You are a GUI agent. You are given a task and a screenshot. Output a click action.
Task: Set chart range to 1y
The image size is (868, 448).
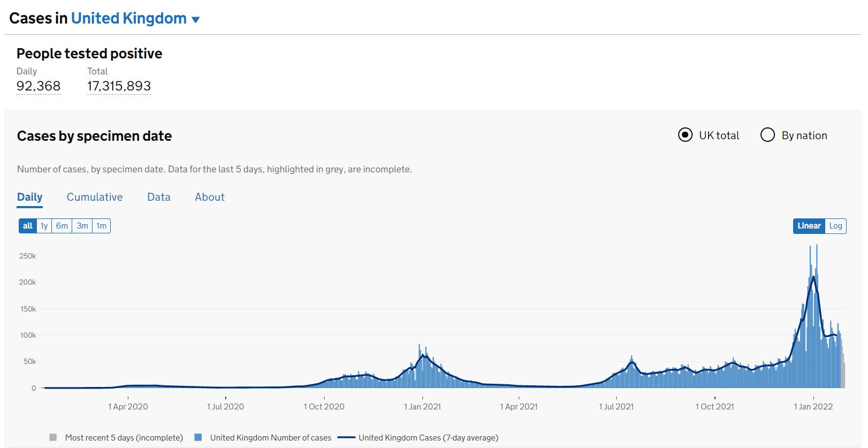point(44,226)
